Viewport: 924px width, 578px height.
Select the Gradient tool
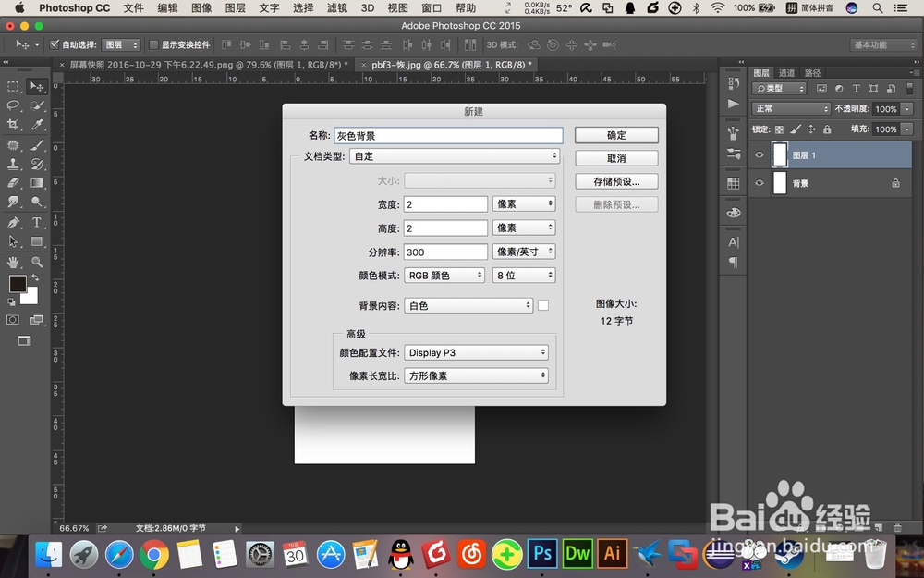[37, 183]
